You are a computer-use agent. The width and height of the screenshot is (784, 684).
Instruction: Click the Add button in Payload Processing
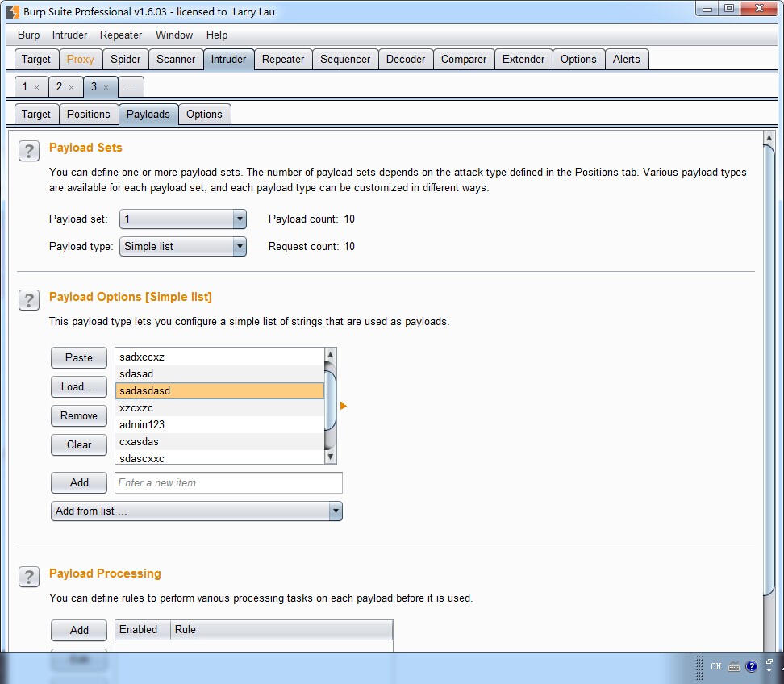pos(79,630)
